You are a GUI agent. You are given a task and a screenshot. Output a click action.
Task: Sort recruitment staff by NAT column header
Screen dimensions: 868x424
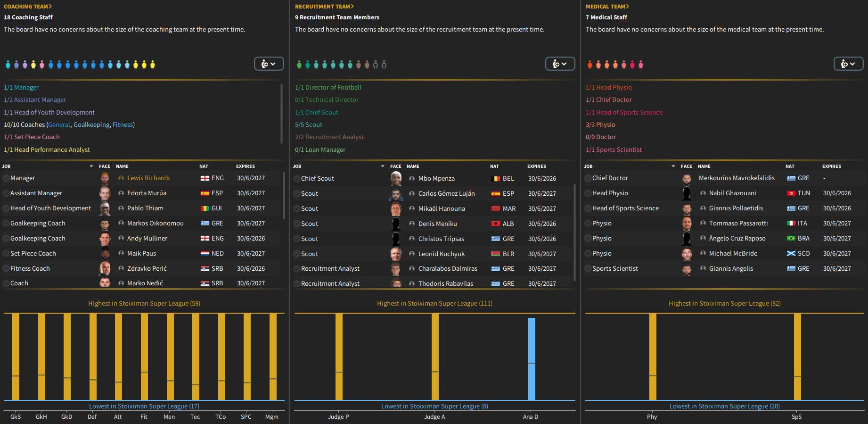494,166
